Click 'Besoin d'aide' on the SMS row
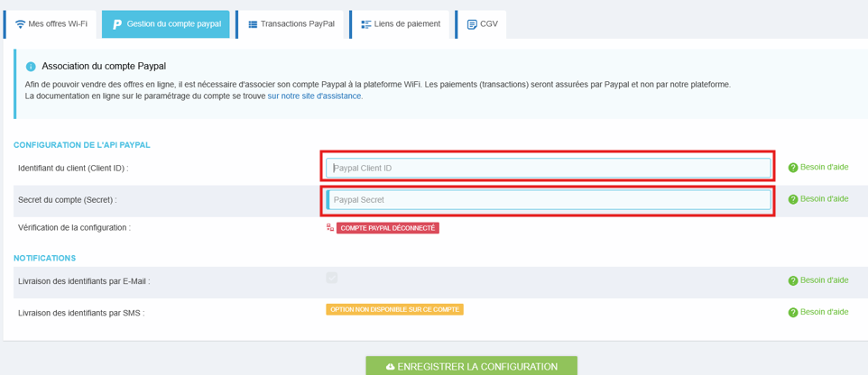Image resolution: width=868 pixels, height=375 pixels. click(x=824, y=312)
